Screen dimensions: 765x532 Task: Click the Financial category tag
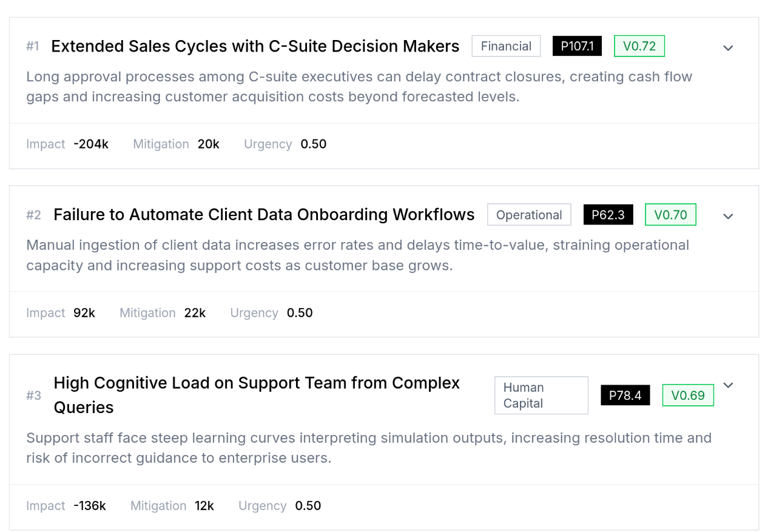(x=506, y=46)
